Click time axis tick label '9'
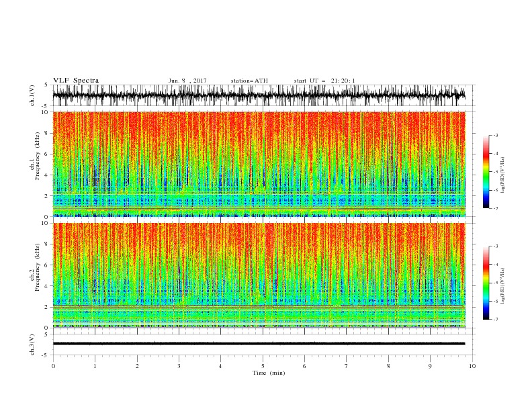532x411 pixels. click(430, 366)
